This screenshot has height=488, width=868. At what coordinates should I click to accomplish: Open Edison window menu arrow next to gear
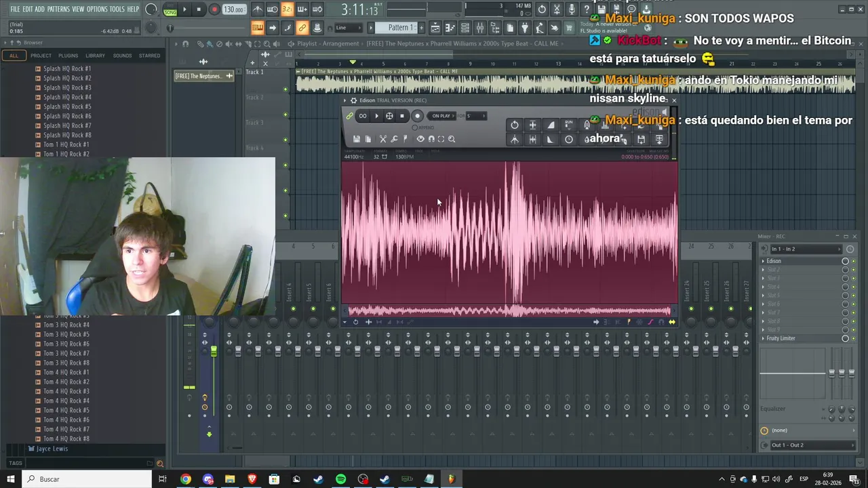coord(344,100)
